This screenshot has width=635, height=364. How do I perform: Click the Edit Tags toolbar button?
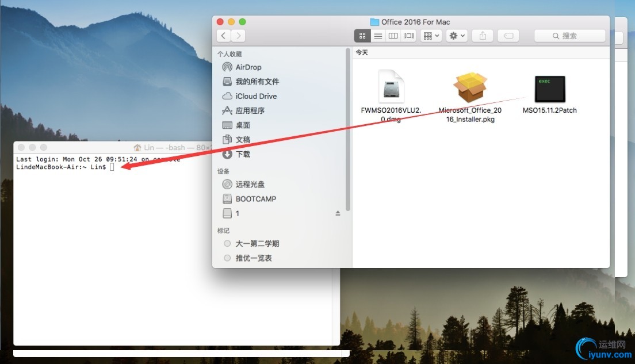point(508,36)
